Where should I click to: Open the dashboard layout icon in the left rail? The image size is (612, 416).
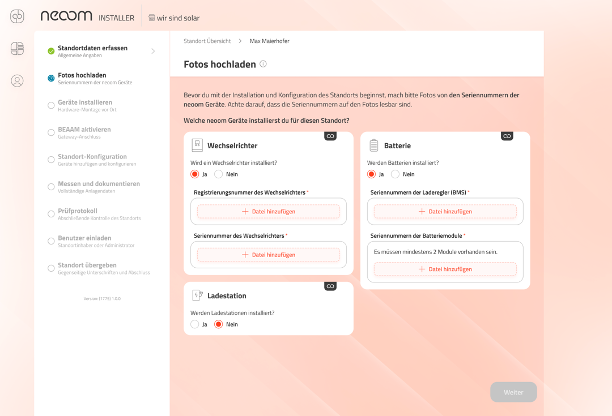click(17, 48)
